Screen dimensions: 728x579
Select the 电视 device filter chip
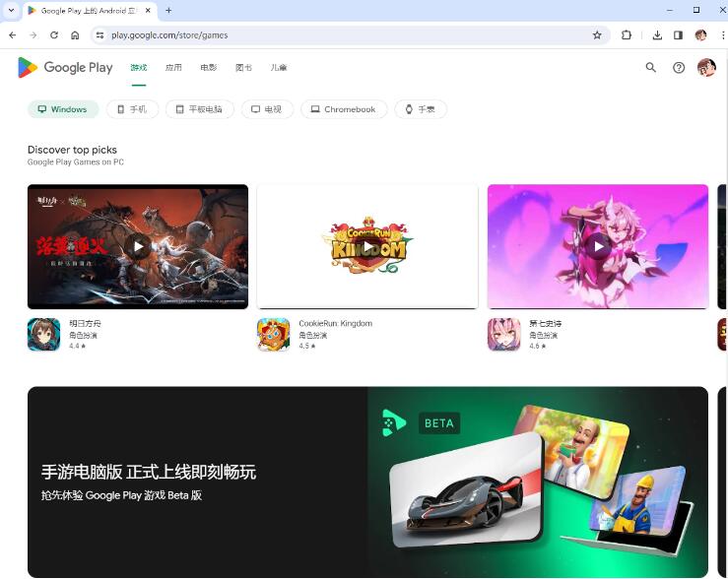point(267,109)
